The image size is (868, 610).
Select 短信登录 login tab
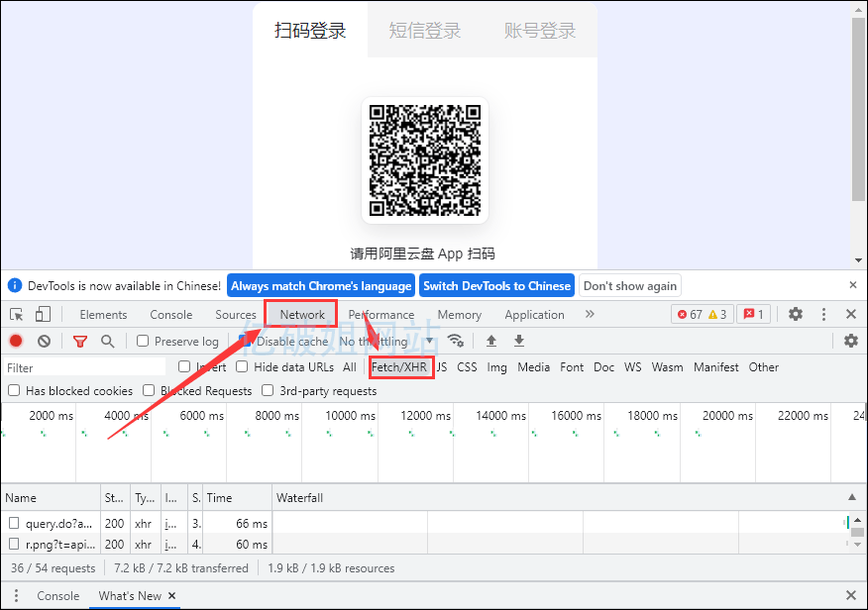(425, 31)
